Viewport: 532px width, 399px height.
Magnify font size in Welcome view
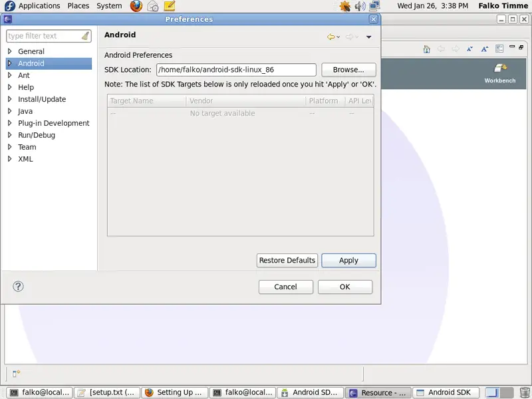pyautogui.click(x=485, y=49)
